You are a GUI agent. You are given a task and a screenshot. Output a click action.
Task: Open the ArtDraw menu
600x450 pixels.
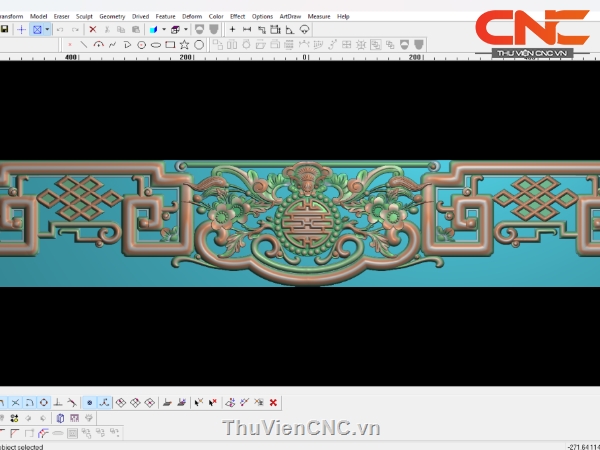click(289, 16)
